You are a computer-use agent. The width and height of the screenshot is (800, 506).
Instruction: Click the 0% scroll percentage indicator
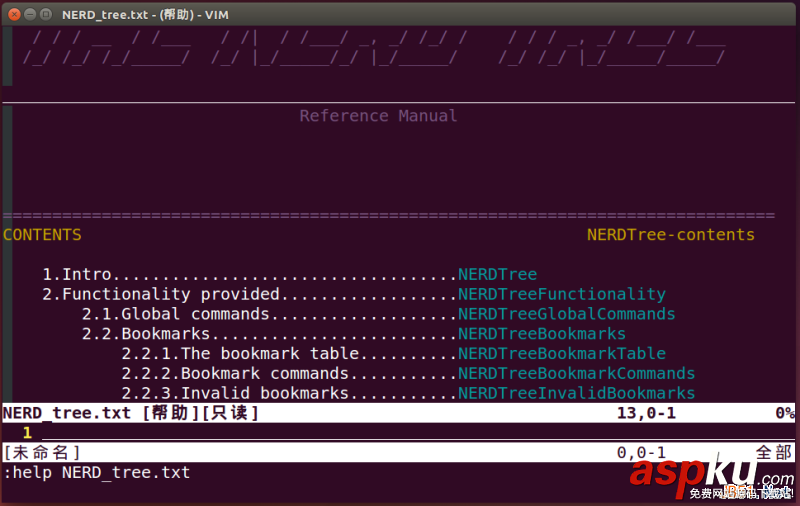click(x=785, y=413)
